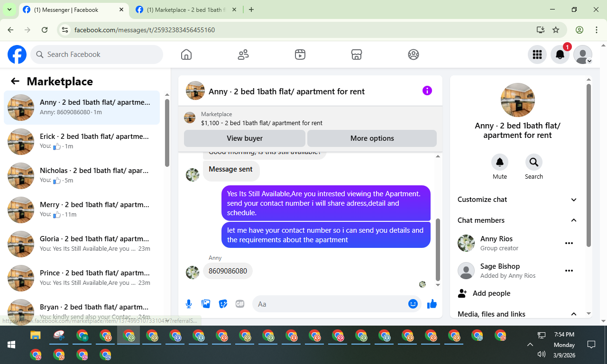Open the Chrome profile icon
This screenshot has width=607, height=364.
(579, 30)
